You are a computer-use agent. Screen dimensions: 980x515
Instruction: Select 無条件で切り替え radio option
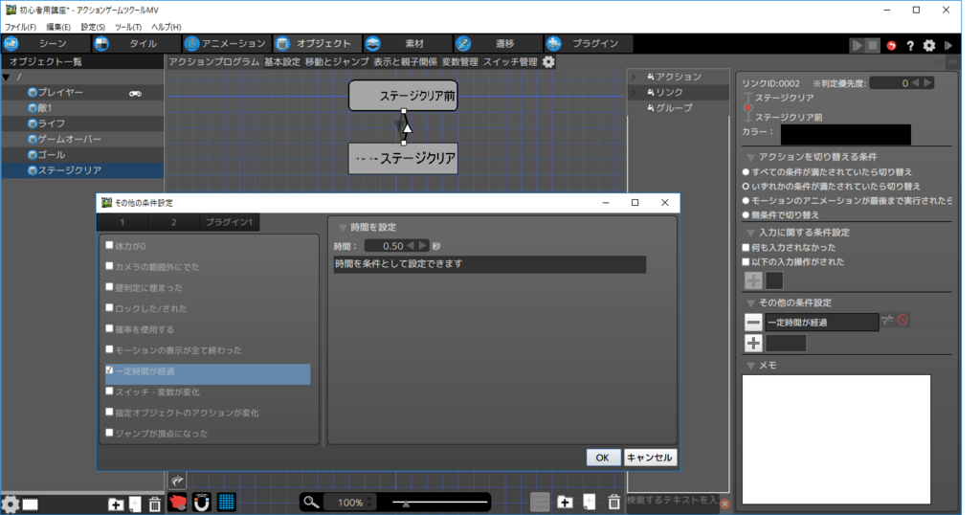pos(746,215)
